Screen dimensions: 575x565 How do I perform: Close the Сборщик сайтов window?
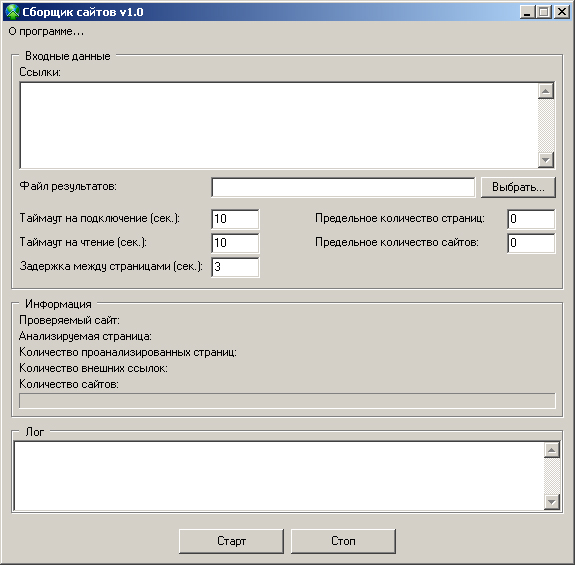[x=562, y=12]
